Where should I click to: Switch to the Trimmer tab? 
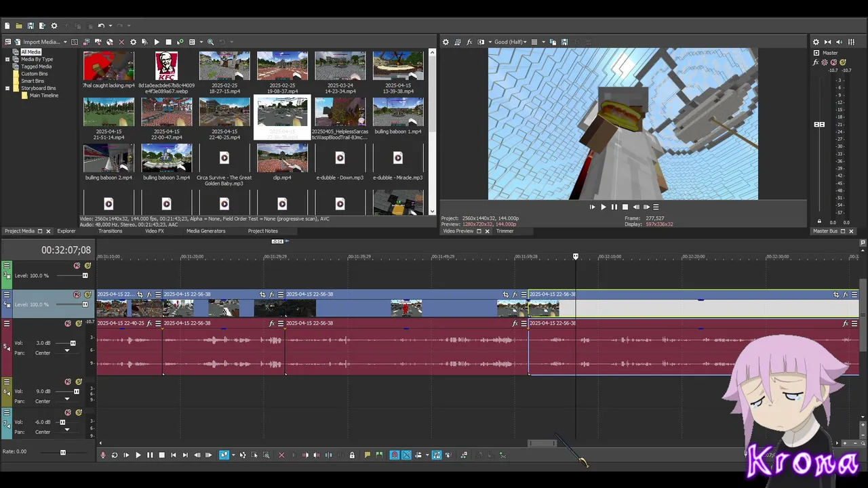click(x=505, y=231)
